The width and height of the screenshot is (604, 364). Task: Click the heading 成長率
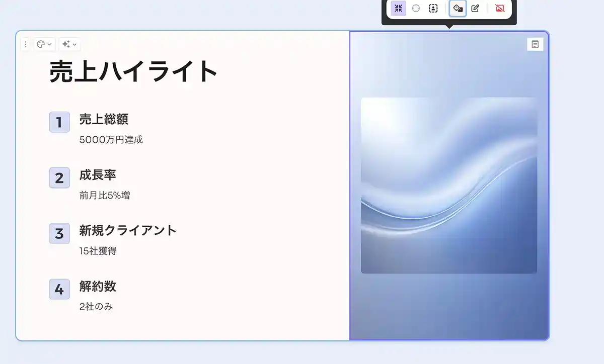point(98,175)
